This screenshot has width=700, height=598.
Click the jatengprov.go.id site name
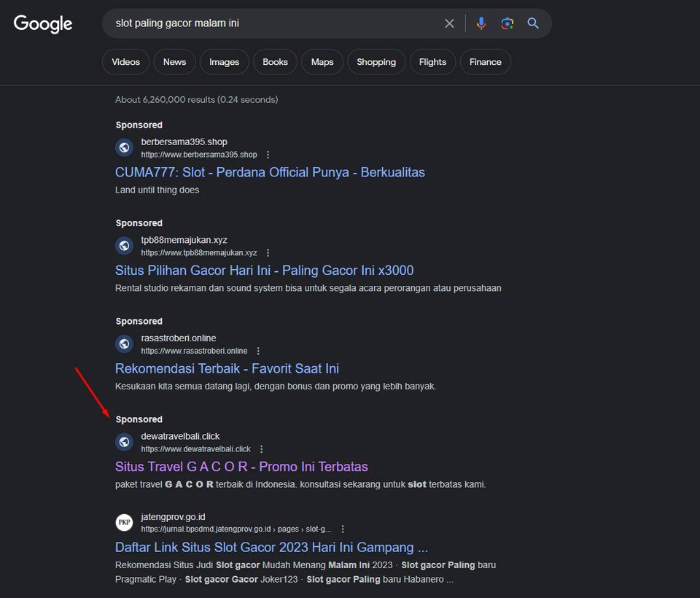pyautogui.click(x=174, y=517)
